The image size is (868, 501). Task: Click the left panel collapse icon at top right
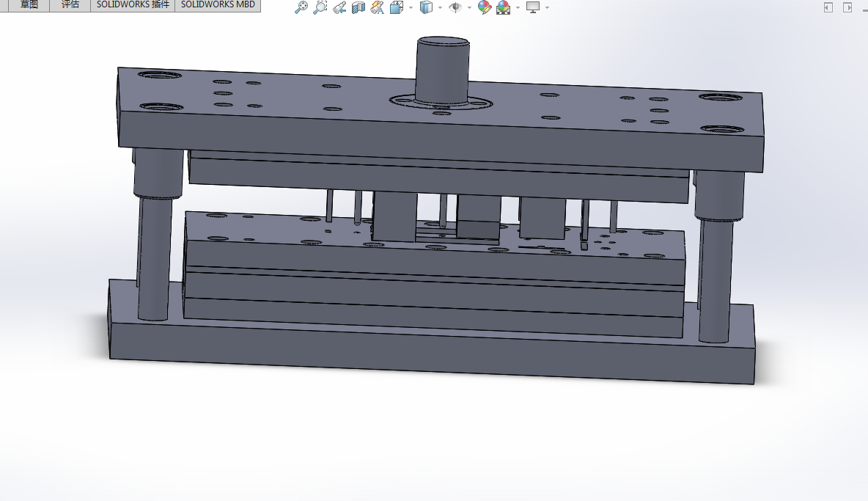828,7
